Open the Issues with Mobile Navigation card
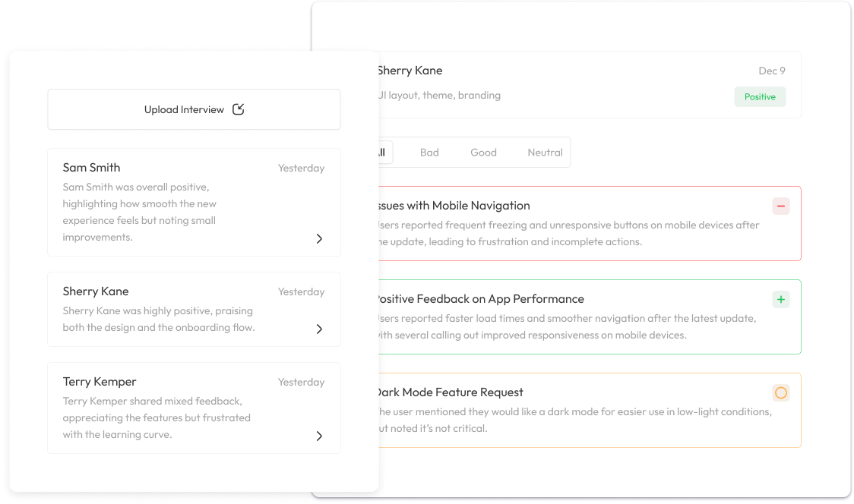Image resolution: width=854 pixels, height=504 pixels. [585, 222]
